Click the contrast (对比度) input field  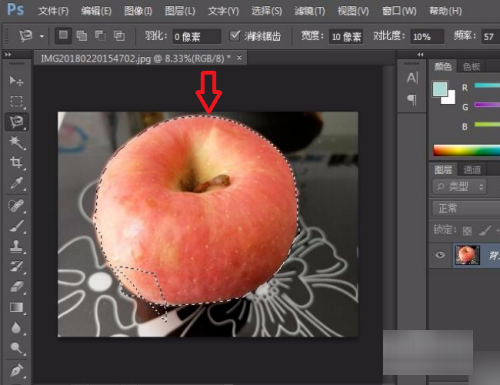coord(427,36)
